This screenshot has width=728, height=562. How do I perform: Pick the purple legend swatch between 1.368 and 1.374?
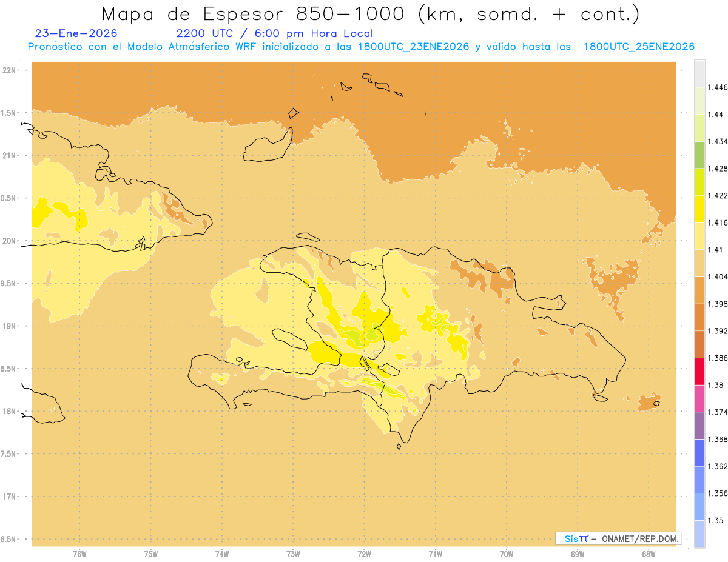click(x=699, y=425)
